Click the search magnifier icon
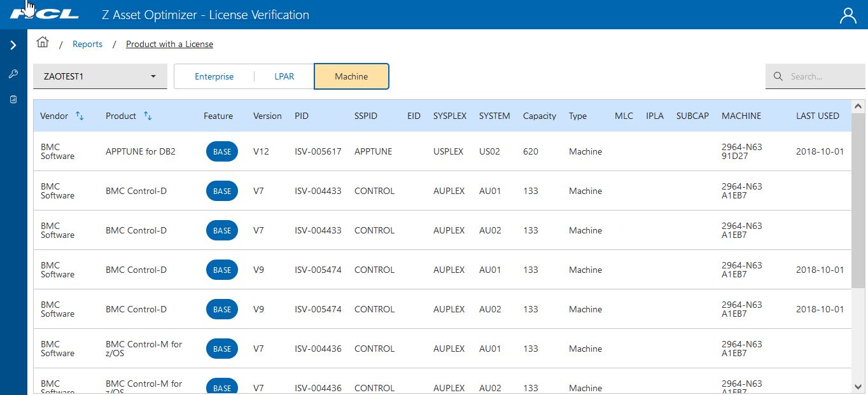Screen dimensions: 868x395 point(778,76)
